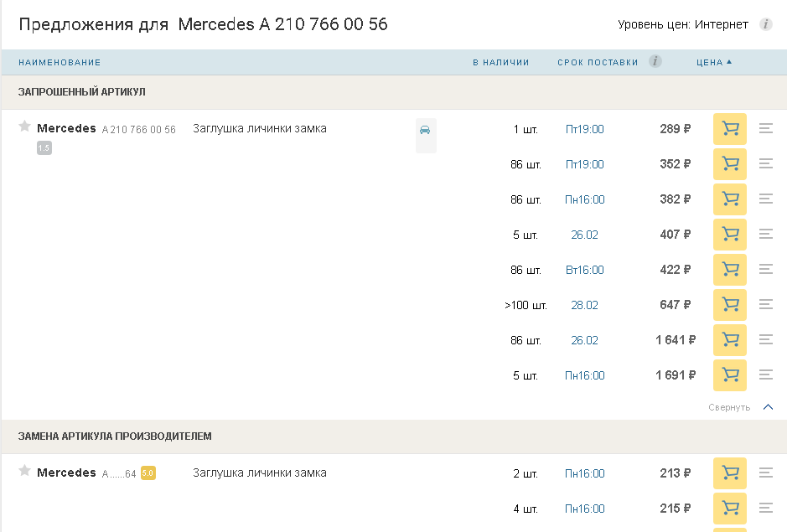The height and width of the screenshot is (532, 787).
Task: Add the 647 ₽ offer to cart
Action: tap(730, 305)
